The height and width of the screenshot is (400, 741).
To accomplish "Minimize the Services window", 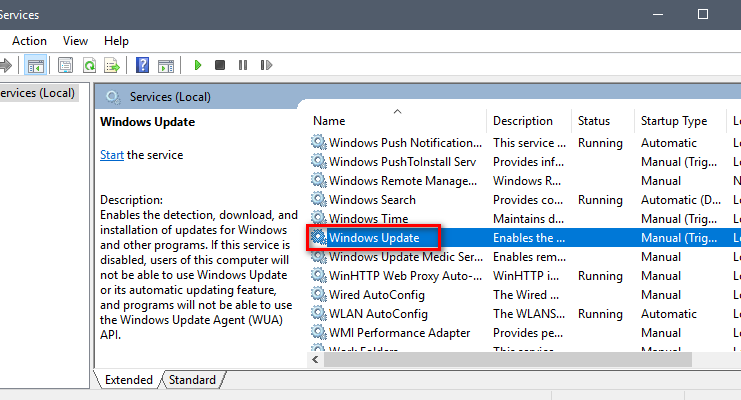I will coord(658,15).
